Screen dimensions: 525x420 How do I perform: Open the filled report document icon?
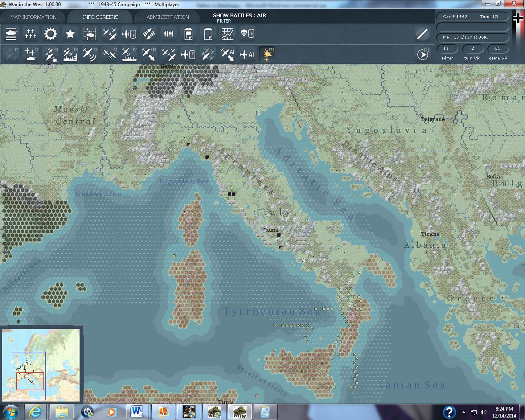188,34
